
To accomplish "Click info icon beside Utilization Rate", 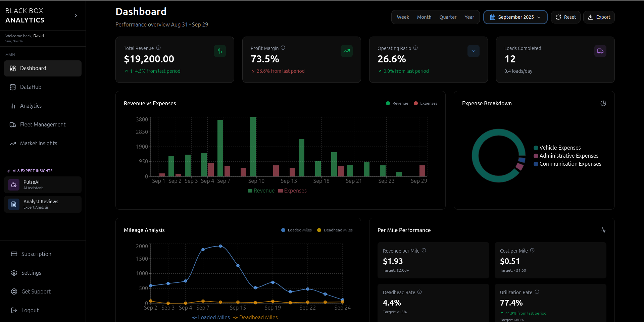I will click(537, 292).
